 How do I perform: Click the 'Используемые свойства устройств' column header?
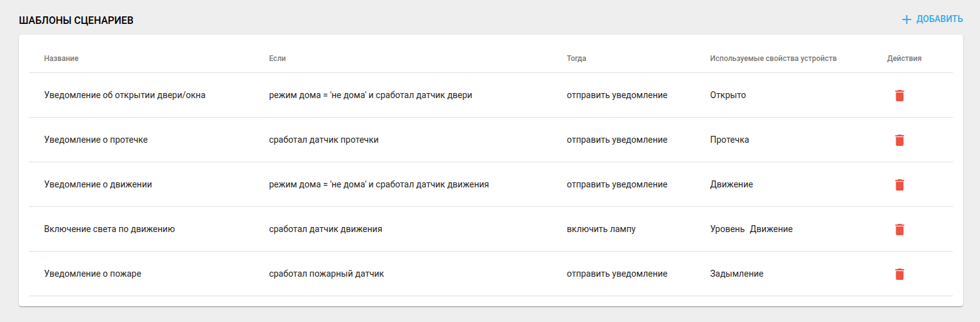[x=773, y=58]
